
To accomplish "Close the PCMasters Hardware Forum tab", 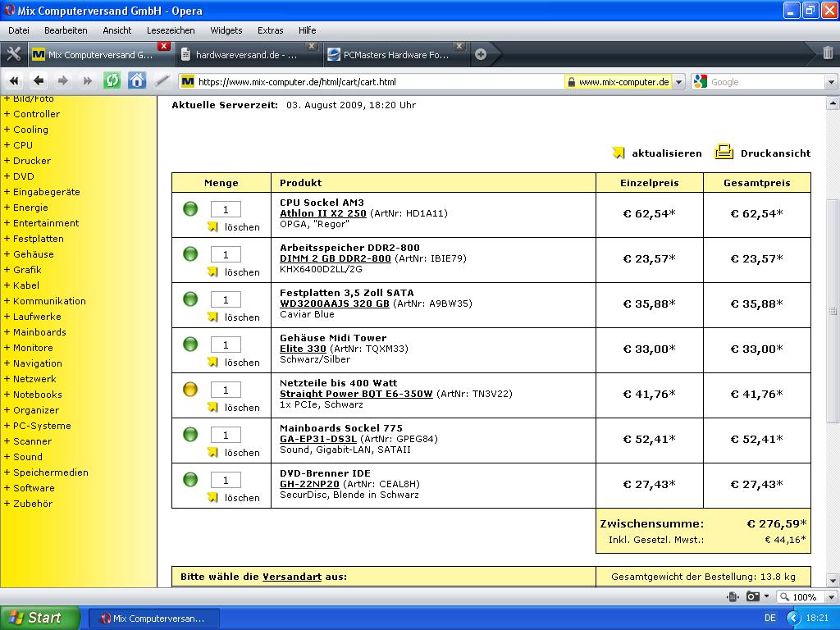I will tap(459, 46).
